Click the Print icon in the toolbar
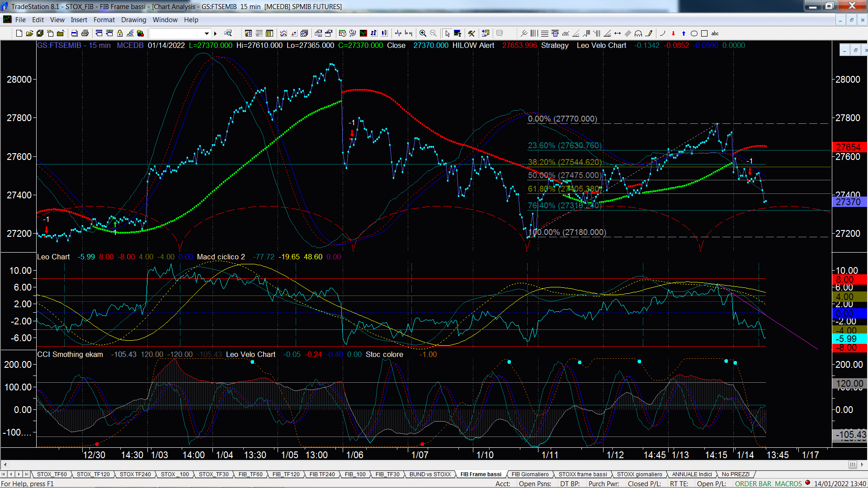The image size is (868, 488). pos(85,33)
